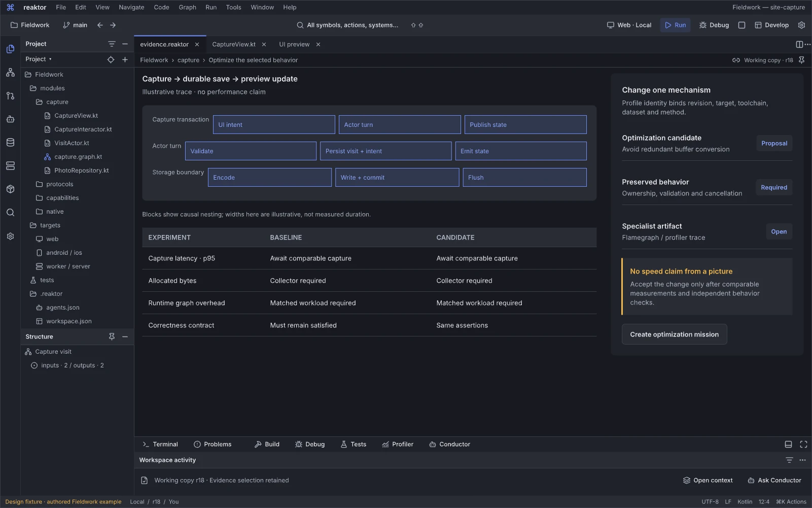The width and height of the screenshot is (812, 508).
Task: Expand the protocols folder
Action: click(59, 184)
